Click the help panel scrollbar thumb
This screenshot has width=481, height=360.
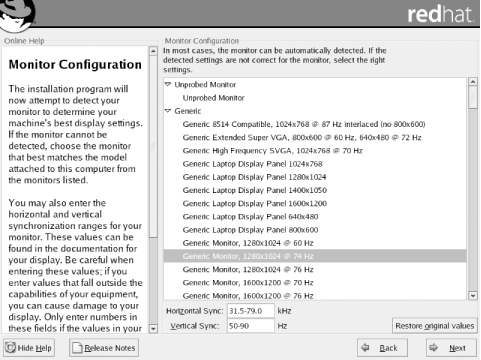[x=153, y=147]
